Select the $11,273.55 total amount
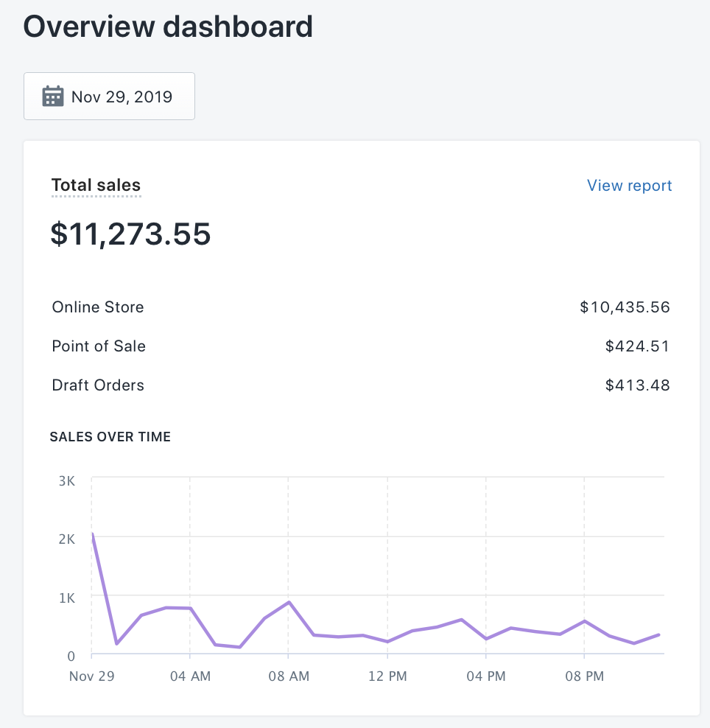 click(130, 234)
